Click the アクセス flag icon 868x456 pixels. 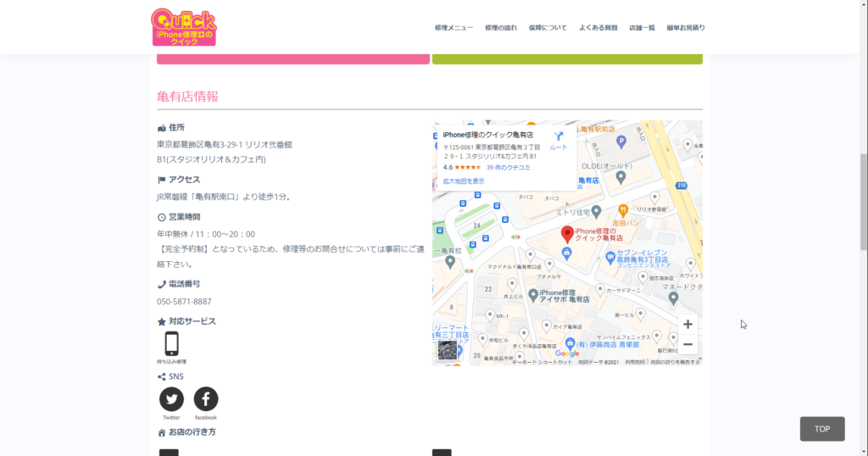pyautogui.click(x=162, y=180)
